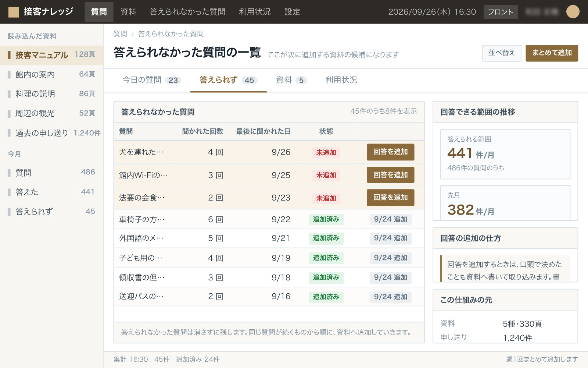Select 過去の申し送り in the sidebar
The image size is (588, 368).
(x=51, y=133)
